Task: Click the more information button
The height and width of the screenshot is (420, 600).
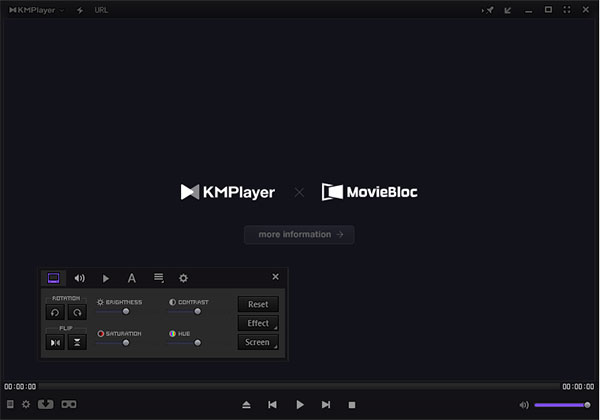Action: pos(299,234)
